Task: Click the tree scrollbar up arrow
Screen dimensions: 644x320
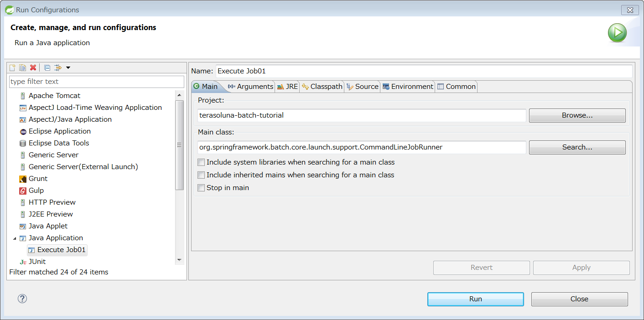Action: pos(179,95)
